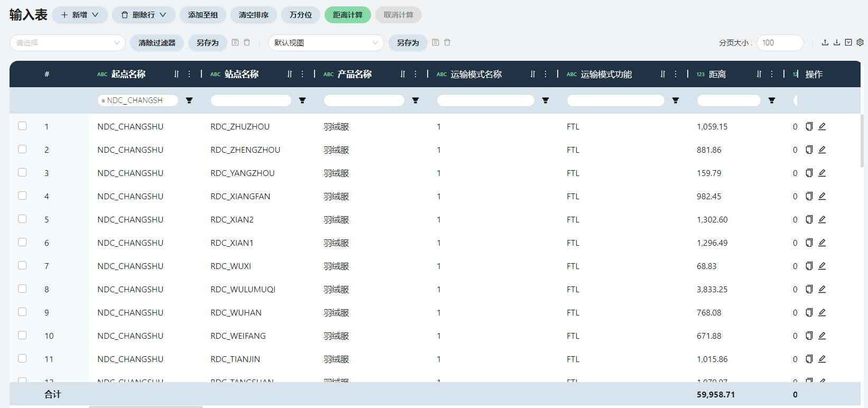Open filter options for 站点名称 column
The height and width of the screenshot is (408, 868).
pyautogui.click(x=302, y=100)
